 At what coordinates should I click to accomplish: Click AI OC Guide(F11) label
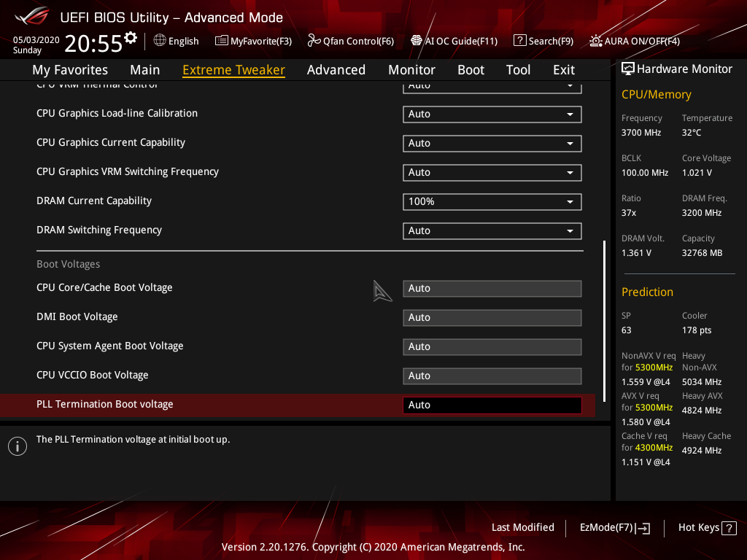461,42
